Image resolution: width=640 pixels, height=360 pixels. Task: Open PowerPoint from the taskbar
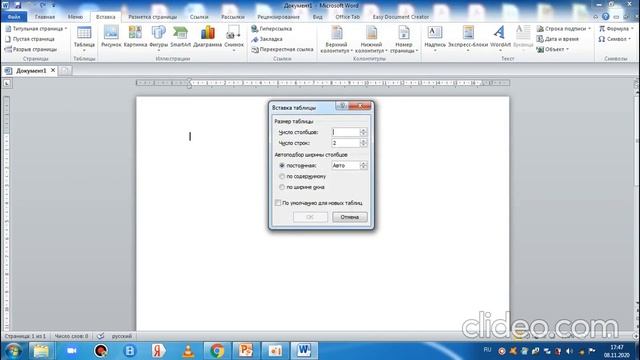(246, 351)
